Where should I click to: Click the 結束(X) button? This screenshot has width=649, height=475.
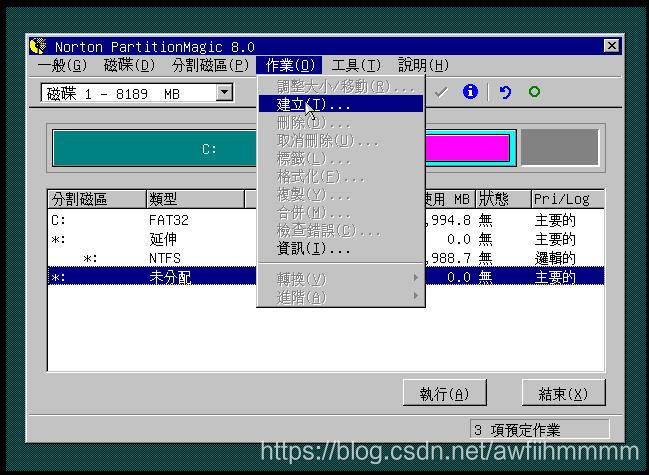point(563,393)
